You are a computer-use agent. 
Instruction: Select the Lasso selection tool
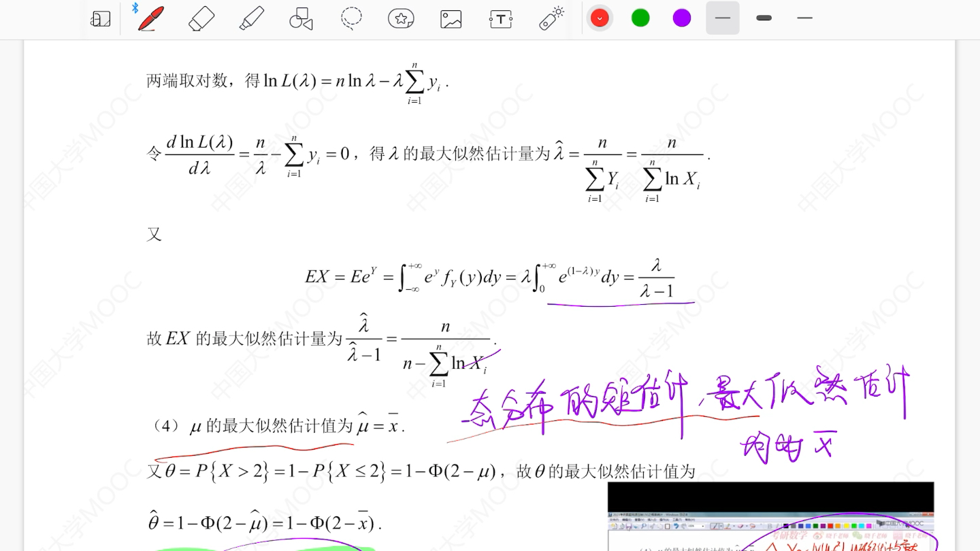[351, 19]
